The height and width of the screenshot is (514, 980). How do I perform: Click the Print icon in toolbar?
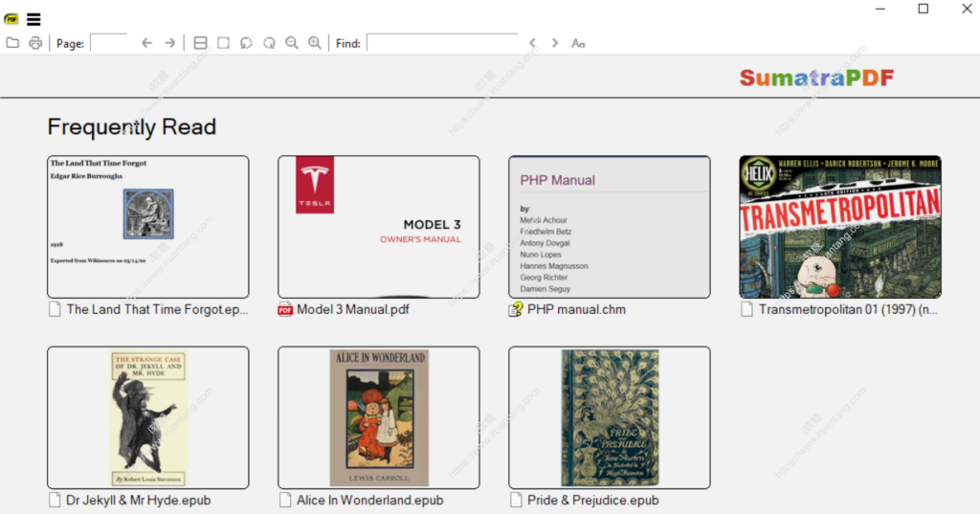tap(35, 43)
